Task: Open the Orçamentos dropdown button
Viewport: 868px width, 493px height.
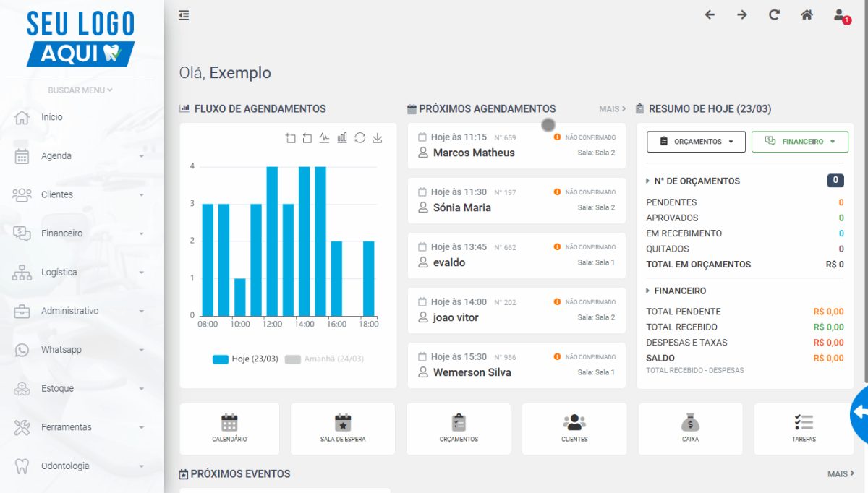Action: (696, 142)
